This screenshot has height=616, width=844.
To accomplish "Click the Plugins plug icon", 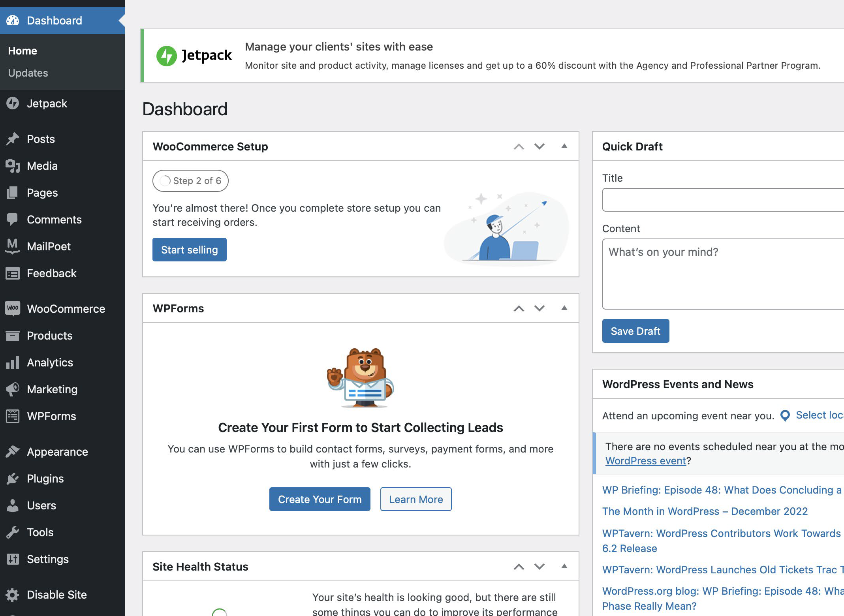I will coord(13,479).
